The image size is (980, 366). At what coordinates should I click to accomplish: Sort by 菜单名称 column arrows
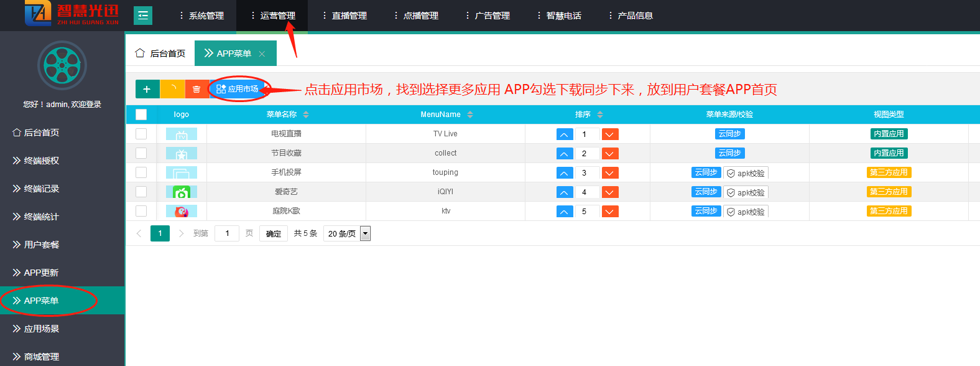[x=306, y=115]
